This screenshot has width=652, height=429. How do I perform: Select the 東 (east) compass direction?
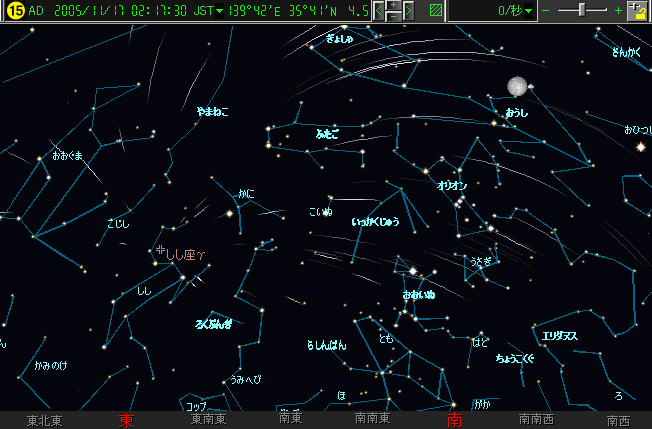(x=127, y=420)
